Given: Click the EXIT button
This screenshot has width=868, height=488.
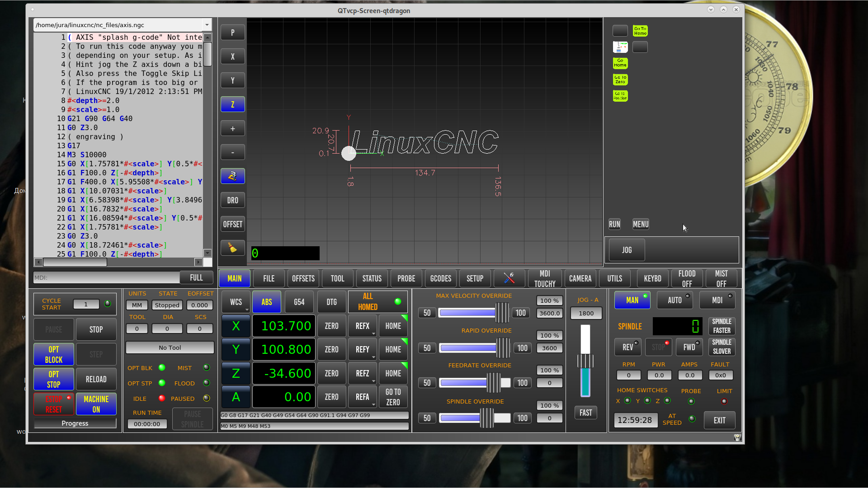Looking at the screenshot, I should click(720, 420).
